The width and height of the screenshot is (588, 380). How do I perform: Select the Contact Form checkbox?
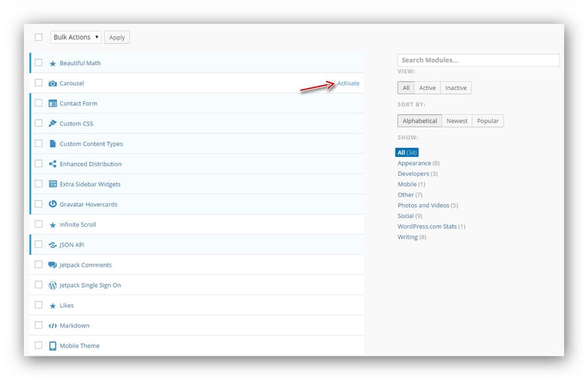pyautogui.click(x=39, y=103)
